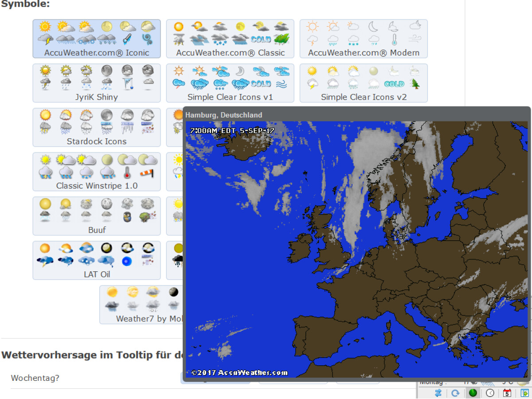Image resolution: width=532 pixels, height=399 pixels.
Task: Select the JyriK Shiny icon set
Action: (x=96, y=97)
